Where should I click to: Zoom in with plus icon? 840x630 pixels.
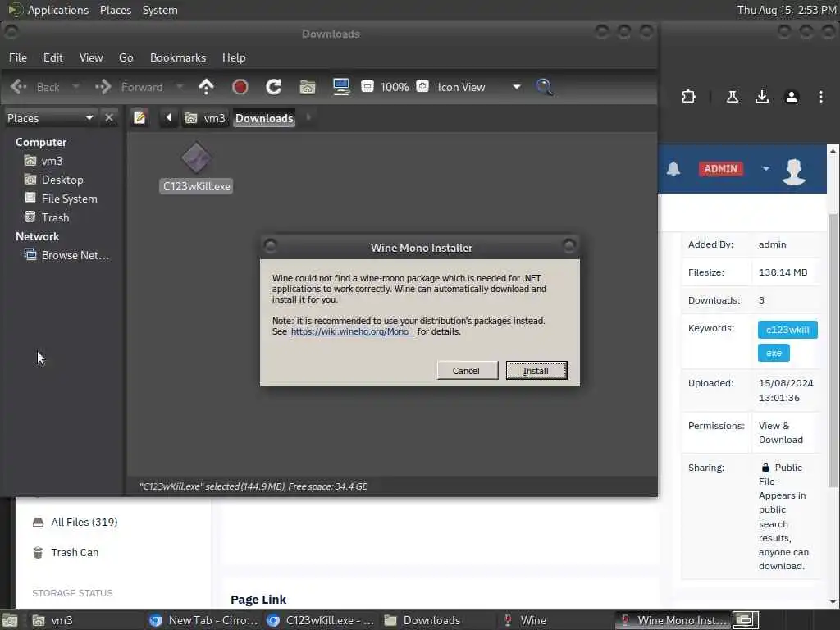tap(422, 86)
